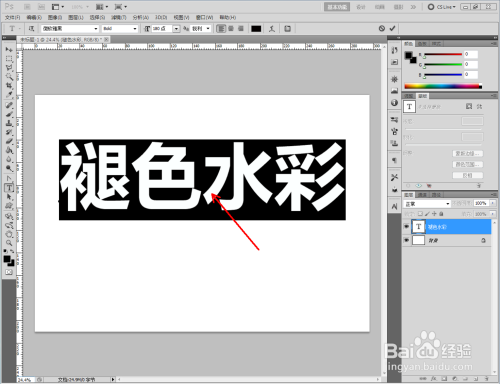Select the Quick Selection tool
The image size is (500, 384).
coord(9,77)
